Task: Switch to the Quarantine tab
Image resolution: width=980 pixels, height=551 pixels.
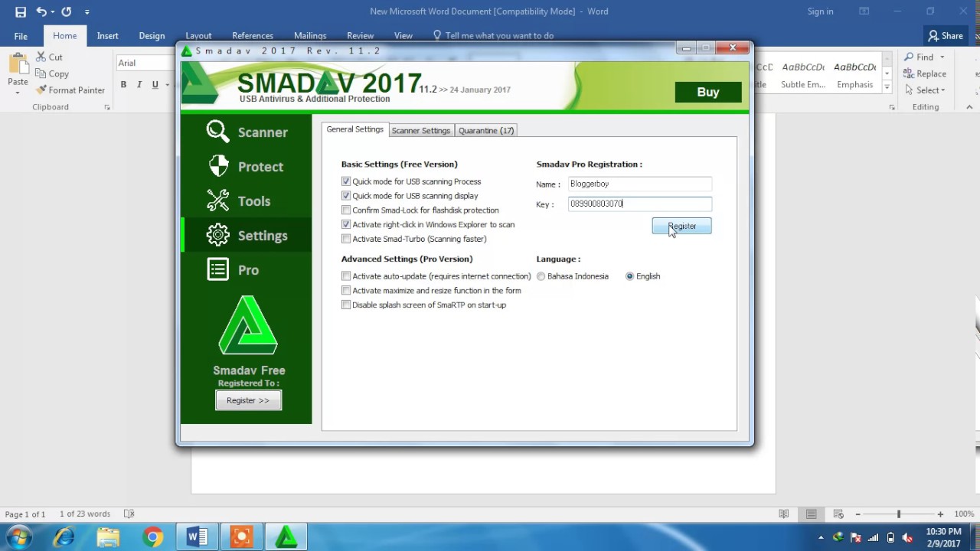Action: pyautogui.click(x=486, y=130)
